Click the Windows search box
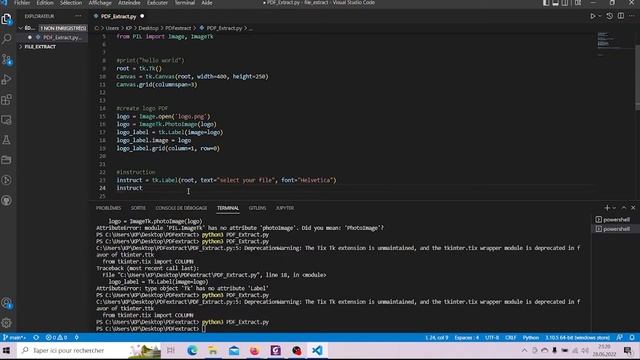 tap(90, 350)
